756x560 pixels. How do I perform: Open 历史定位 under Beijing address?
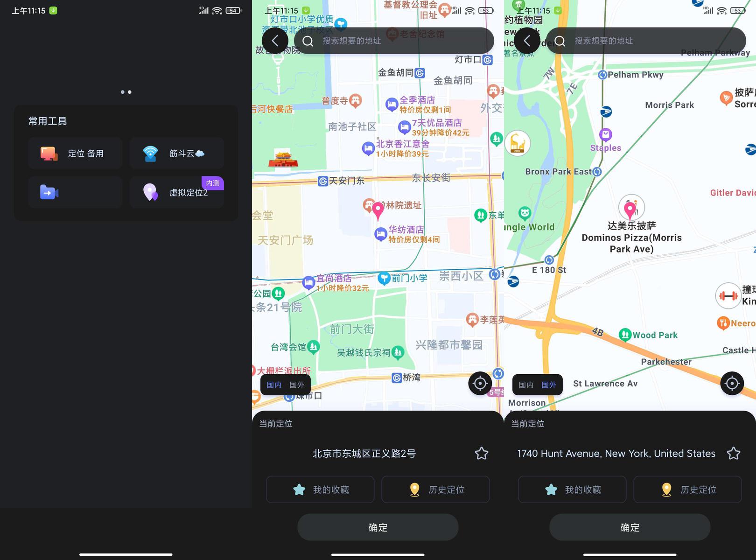436,490
